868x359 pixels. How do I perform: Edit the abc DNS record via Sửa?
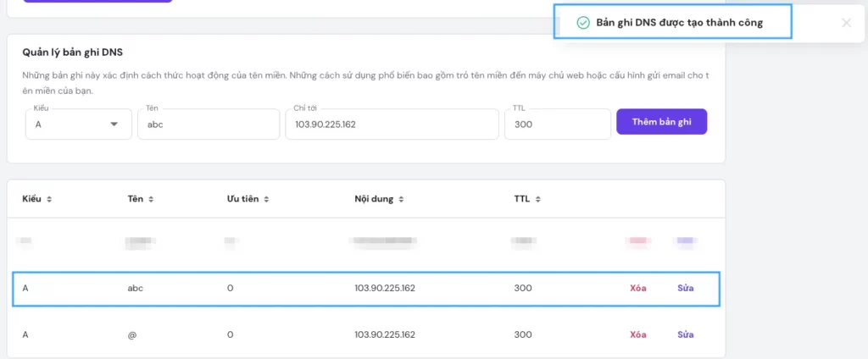click(685, 288)
